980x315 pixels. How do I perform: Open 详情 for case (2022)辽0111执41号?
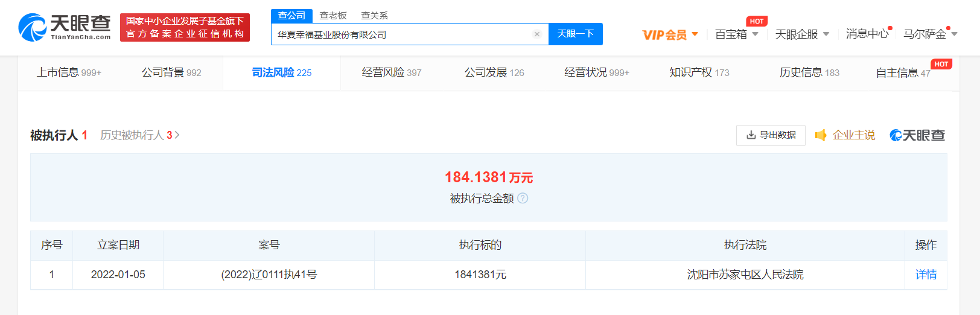coord(926,275)
